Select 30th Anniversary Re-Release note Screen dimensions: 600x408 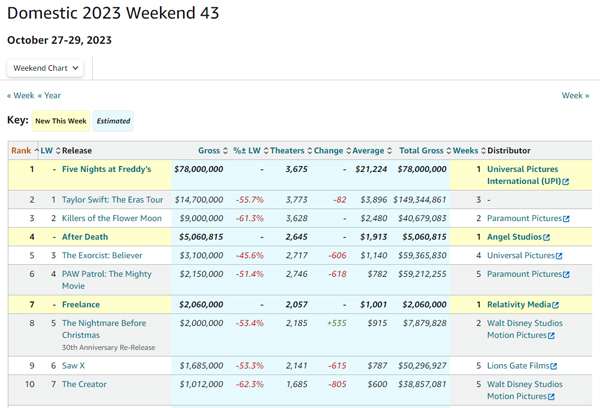[109, 348]
